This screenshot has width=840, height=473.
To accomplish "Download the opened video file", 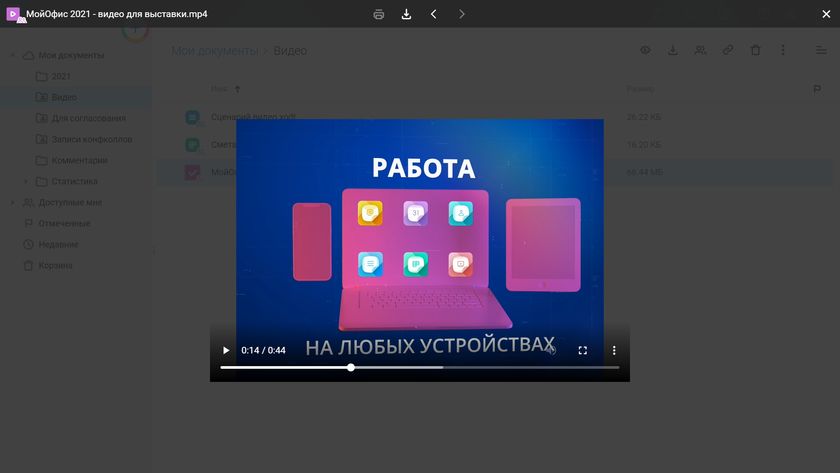I will (406, 14).
